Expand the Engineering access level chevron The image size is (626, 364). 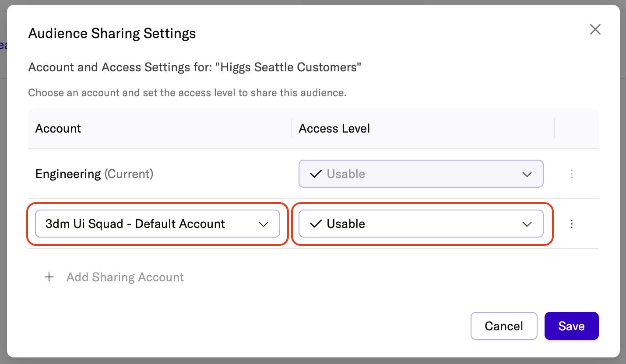527,174
